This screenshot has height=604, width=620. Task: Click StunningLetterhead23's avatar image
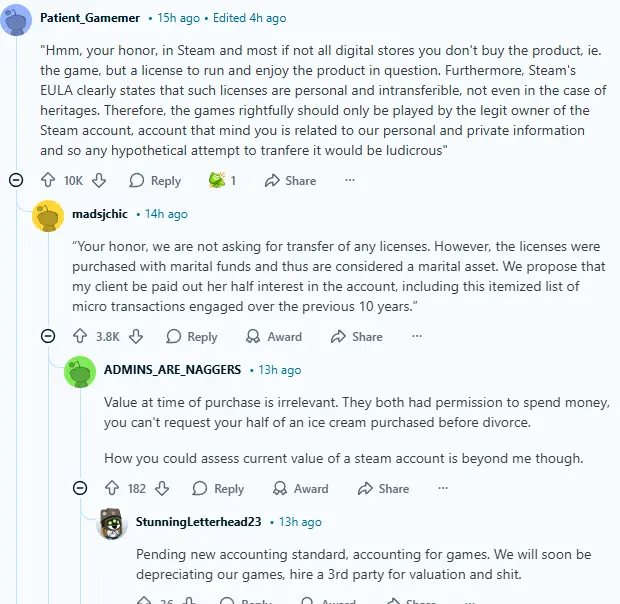[x=112, y=523]
